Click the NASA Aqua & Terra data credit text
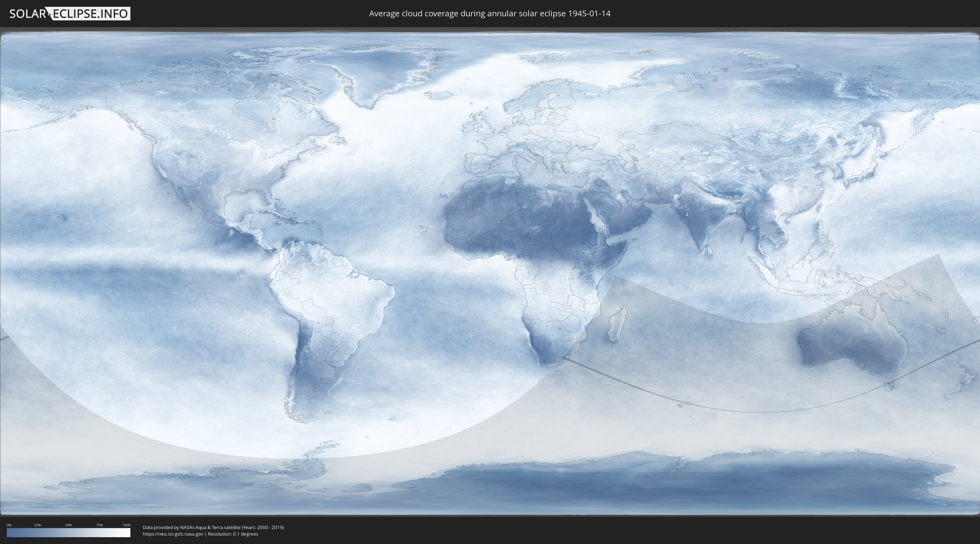Image resolution: width=980 pixels, height=544 pixels. pyautogui.click(x=213, y=527)
